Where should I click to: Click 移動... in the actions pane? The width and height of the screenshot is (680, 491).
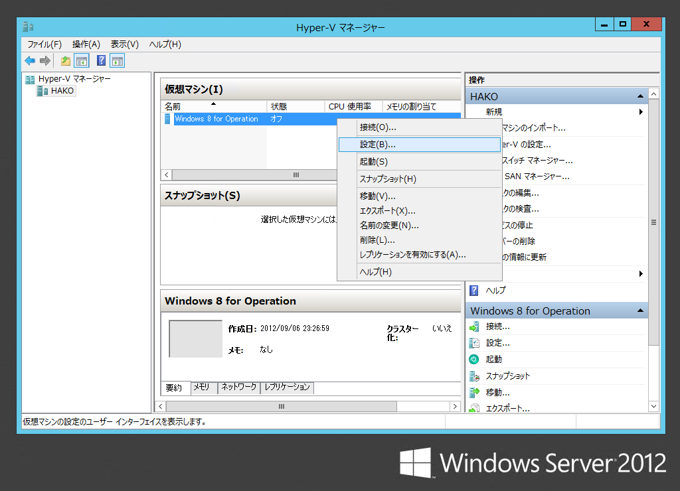(498, 393)
